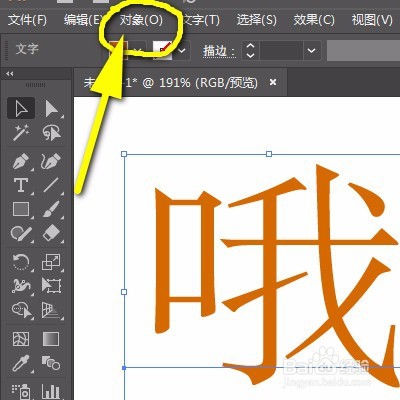Collapse the tools panel with double arrows

[x=10, y=74]
